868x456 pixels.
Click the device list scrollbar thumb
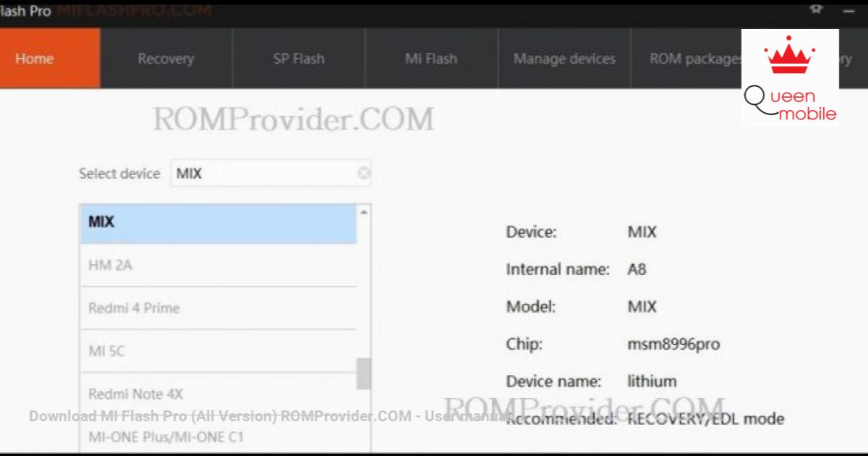click(x=364, y=374)
